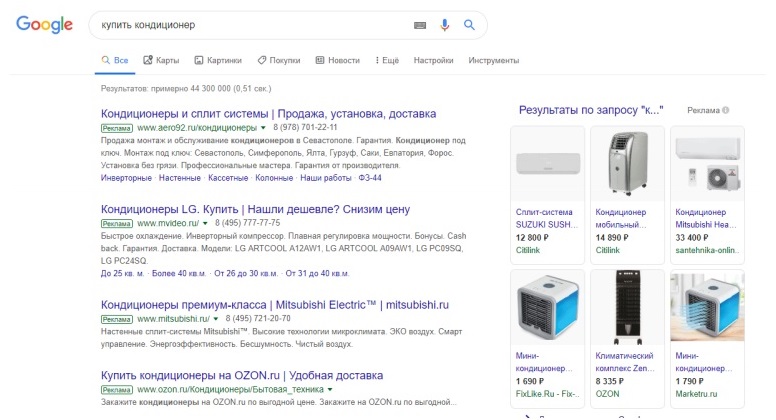Open the Покупки tab
The image size is (776, 420).
tap(279, 60)
